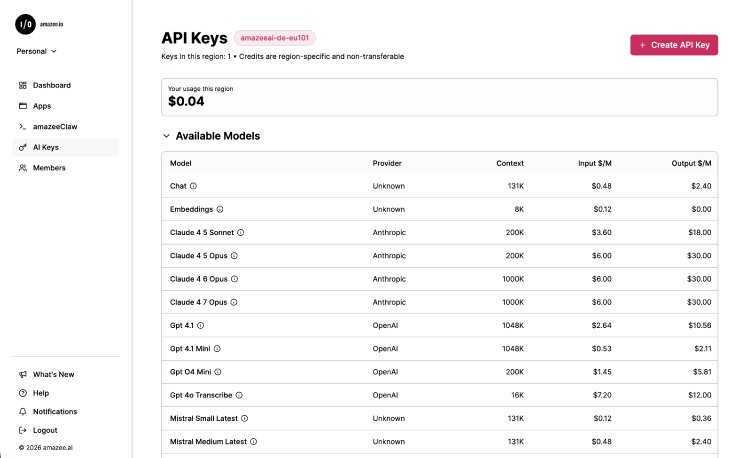Open the Help link
Viewport: 746px width, 458px height.
coord(41,393)
